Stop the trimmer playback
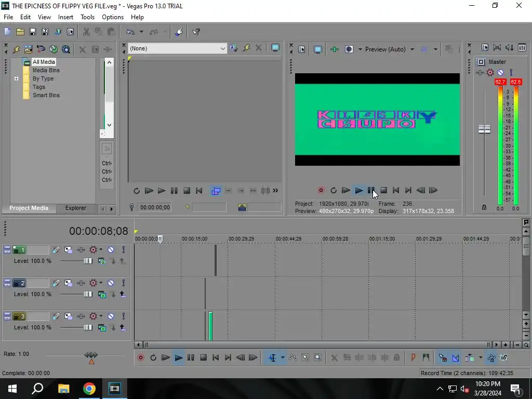 pos(187,191)
